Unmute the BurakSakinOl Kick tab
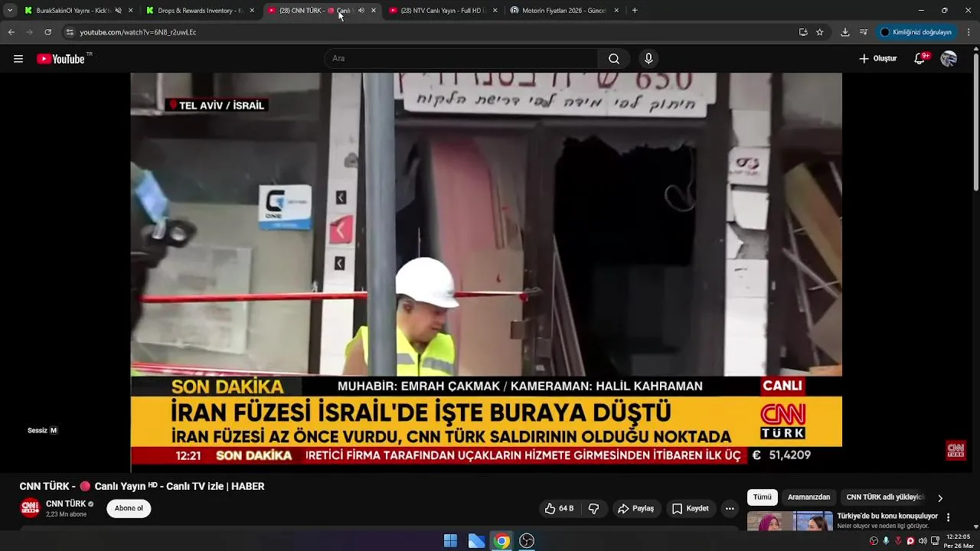 click(118, 11)
